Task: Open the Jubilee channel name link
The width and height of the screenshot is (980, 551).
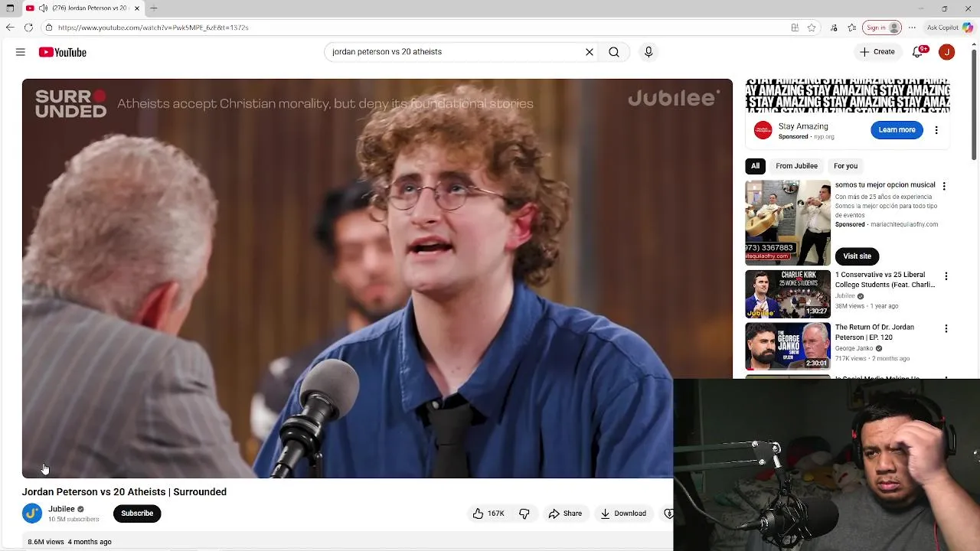Action: [61, 509]
